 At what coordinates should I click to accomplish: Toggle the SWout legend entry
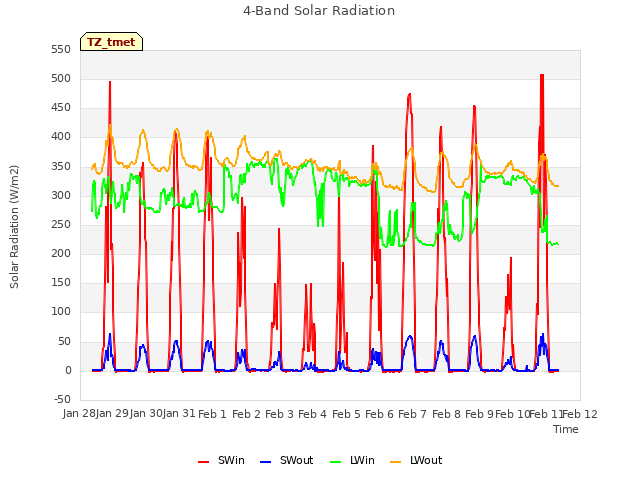287,460
